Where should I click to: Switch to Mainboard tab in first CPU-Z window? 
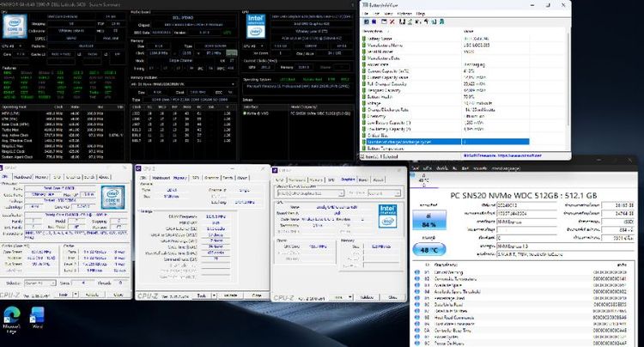point(22,177)
